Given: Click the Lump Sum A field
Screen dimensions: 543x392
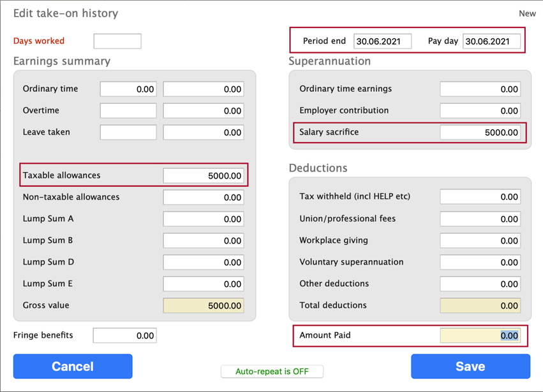Looking at the screenshot, I should click(204, 219).
